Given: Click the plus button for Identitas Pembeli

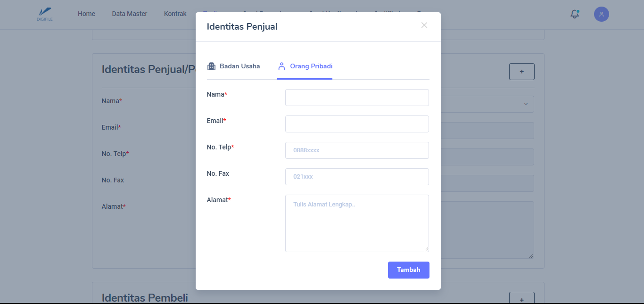Looking at the screenshot, I should [521, 299].
